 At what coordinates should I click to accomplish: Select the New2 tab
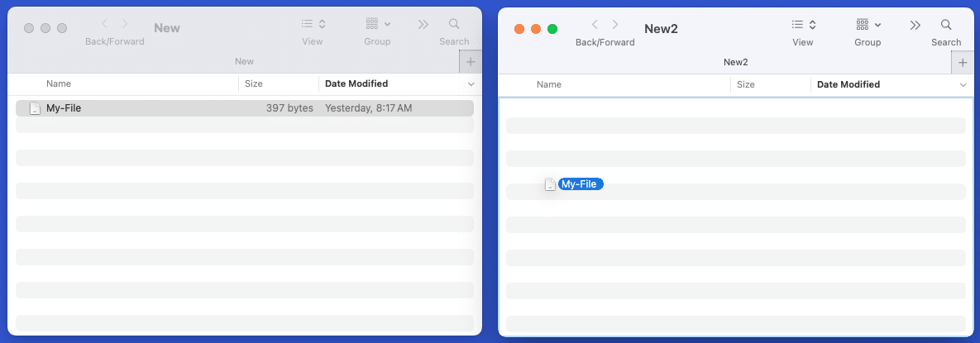coord(734,62)
